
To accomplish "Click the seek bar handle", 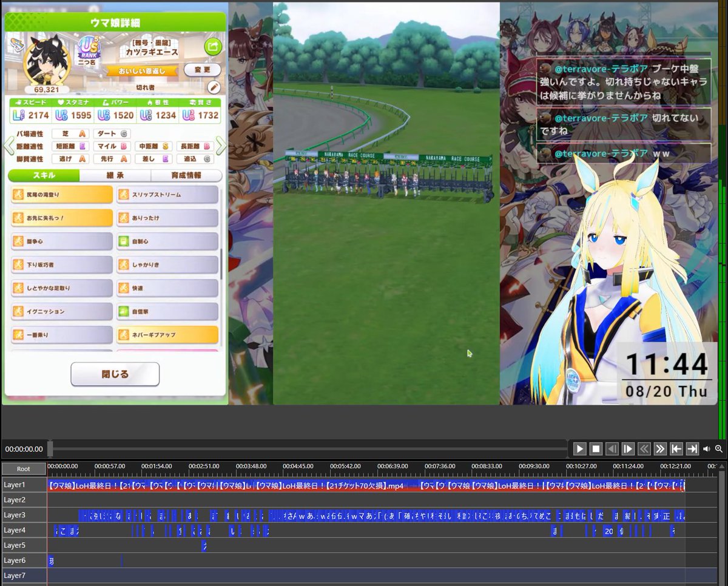I will tap(50, 449).
